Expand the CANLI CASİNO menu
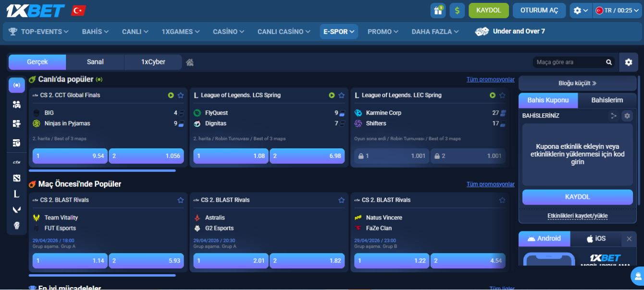The height and width of the screenshot is (290, 644). [284, 32]
